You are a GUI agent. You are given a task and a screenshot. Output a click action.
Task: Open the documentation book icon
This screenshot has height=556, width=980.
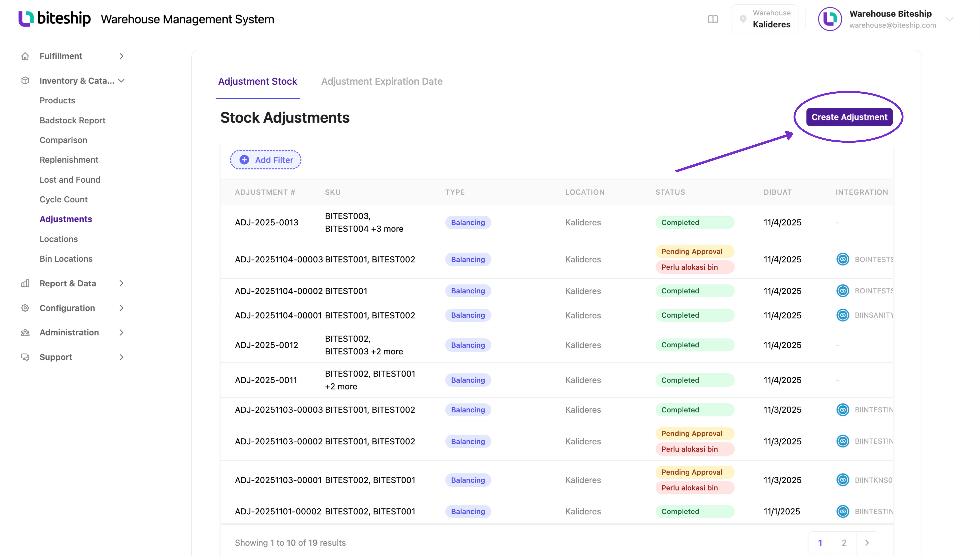(713, 19)
